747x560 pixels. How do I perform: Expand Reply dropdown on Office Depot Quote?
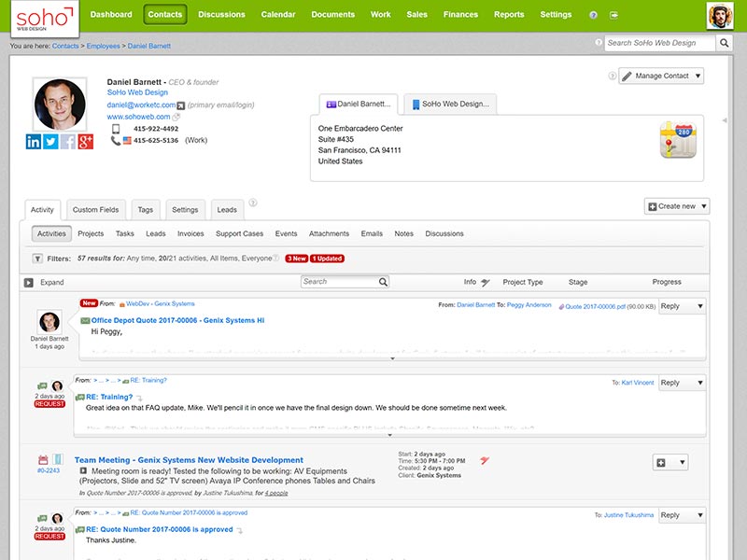coord(700,306)
